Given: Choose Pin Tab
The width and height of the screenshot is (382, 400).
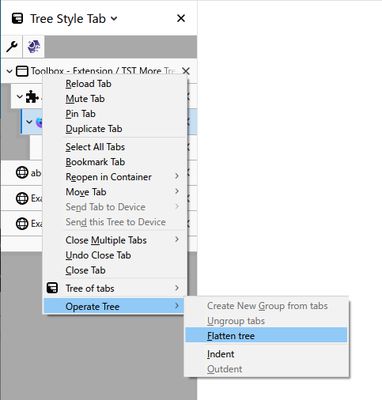Looking at the screenshot, I should (115, 114).
